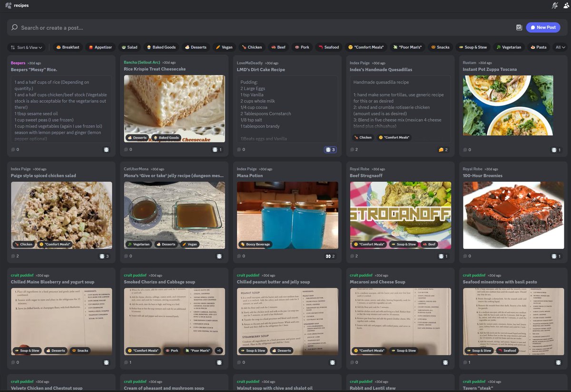Filter by Seafood tag in top bar
The image size is (571, 392).
coord(328,47)
